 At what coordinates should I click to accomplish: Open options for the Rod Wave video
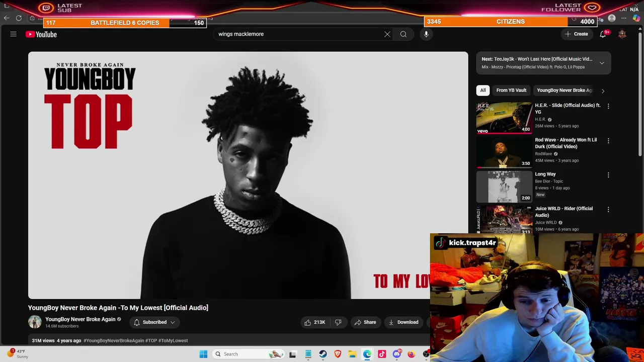[x=608, y=141]
